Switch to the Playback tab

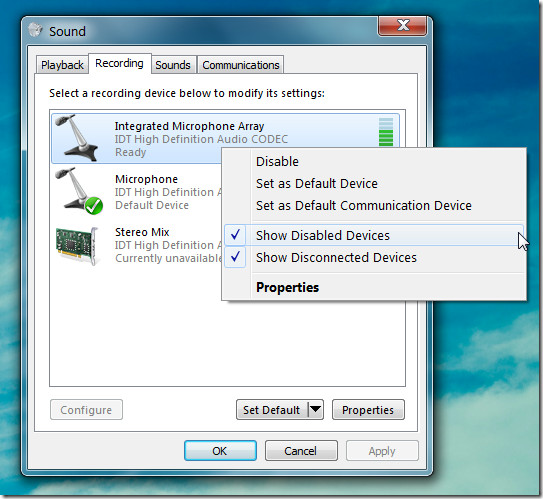pos(62,65)
